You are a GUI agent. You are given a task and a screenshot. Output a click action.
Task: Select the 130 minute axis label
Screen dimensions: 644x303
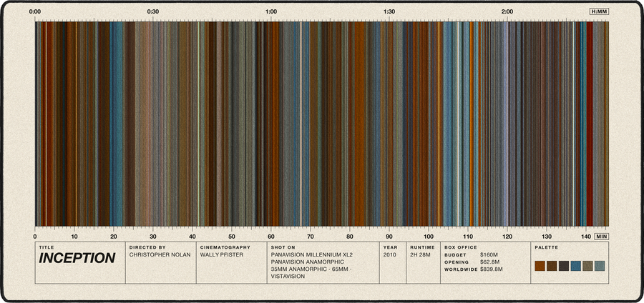coord(547,237)
